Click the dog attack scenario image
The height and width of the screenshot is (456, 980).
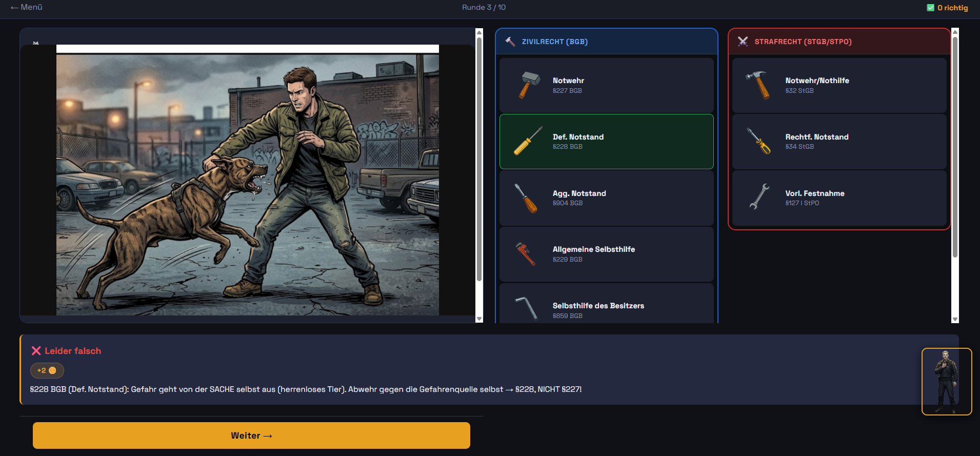click(x=248, y=185)
